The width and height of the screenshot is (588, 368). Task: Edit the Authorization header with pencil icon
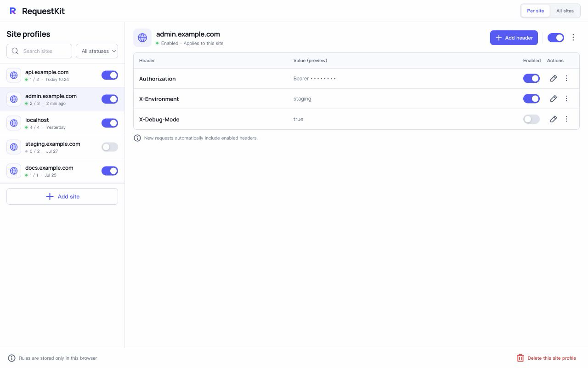[554, 79]
